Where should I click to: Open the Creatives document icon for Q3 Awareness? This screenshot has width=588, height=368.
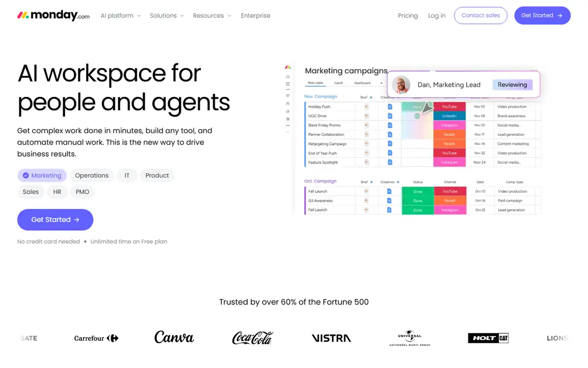click(x=389, y=201)
